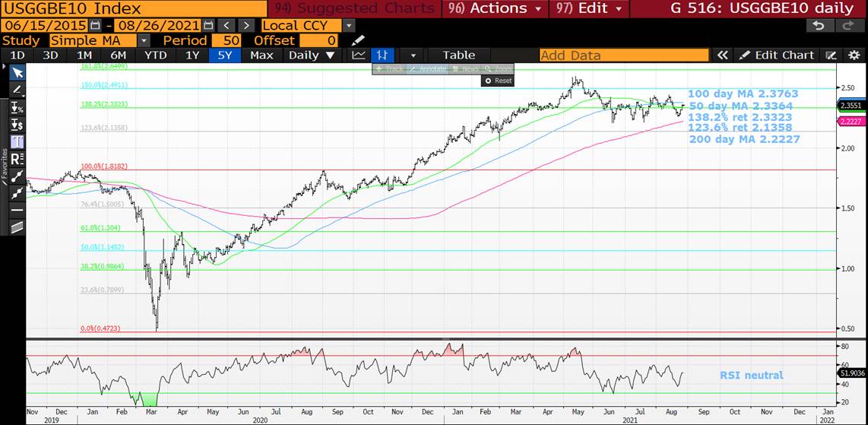The width and height of the screenshot is (868, 425).
Task: Click the start date field 06/15/2015
Action: tap(44, 25)
